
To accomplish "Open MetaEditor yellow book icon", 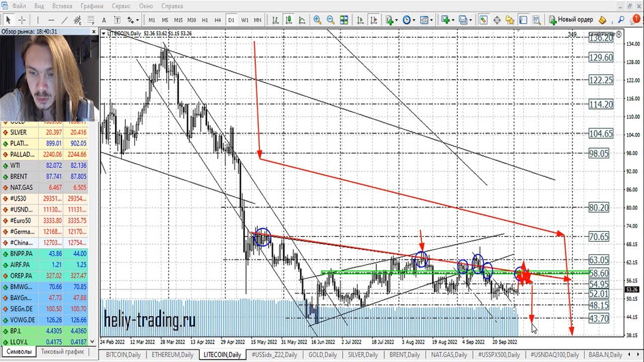I will (602, 20).
